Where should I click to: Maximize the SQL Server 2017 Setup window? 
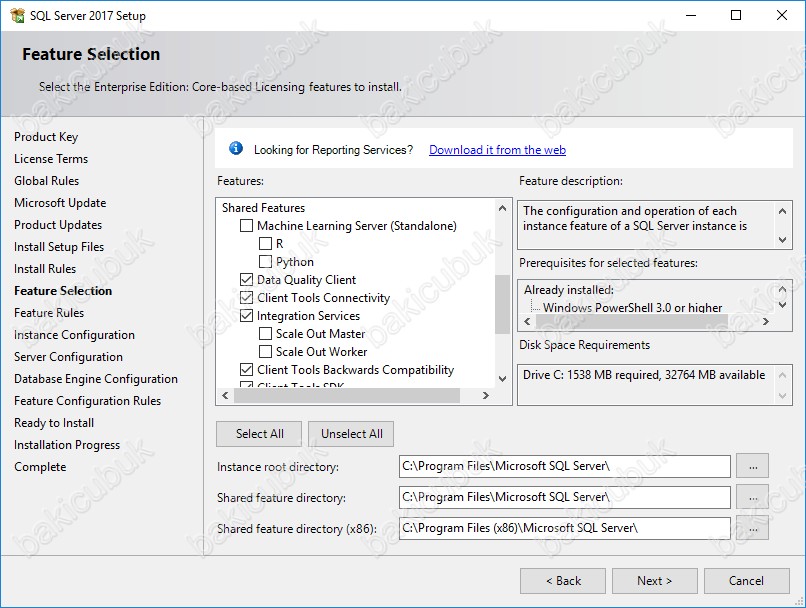point(736,15)
